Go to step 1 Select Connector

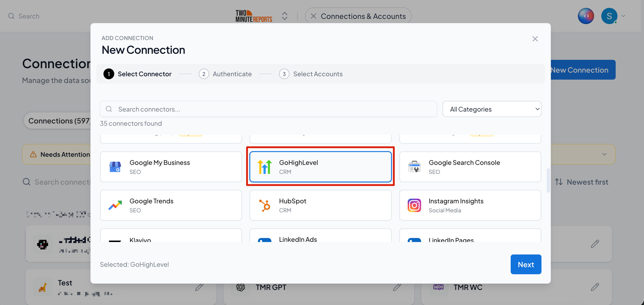(x=137, y=74)
